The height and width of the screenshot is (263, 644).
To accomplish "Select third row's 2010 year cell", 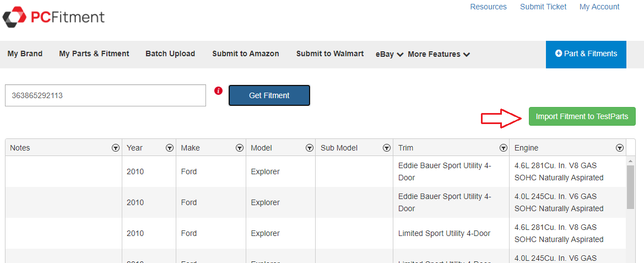I will pyautogui.click(x=149, y=233).
